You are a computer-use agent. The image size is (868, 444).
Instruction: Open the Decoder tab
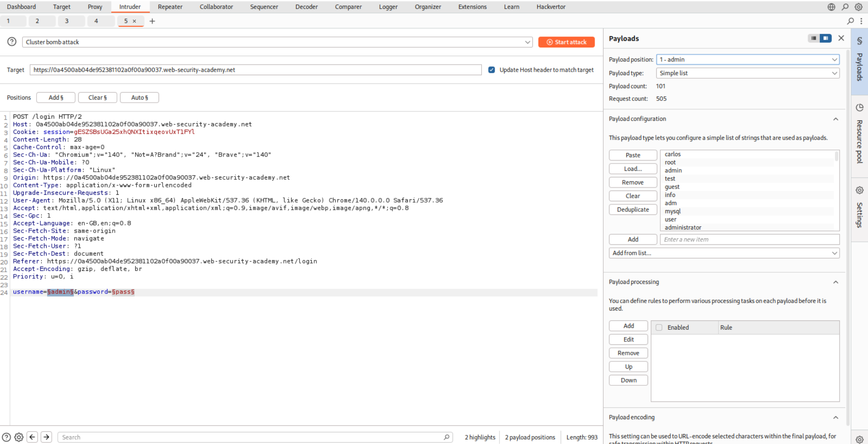306,7
